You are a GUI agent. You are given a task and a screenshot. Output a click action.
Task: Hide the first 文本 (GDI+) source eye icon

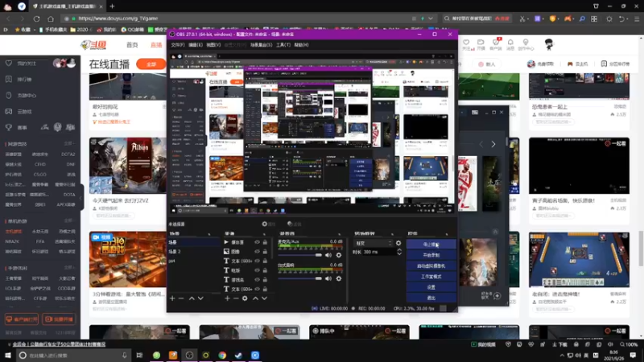coord(257,261)
